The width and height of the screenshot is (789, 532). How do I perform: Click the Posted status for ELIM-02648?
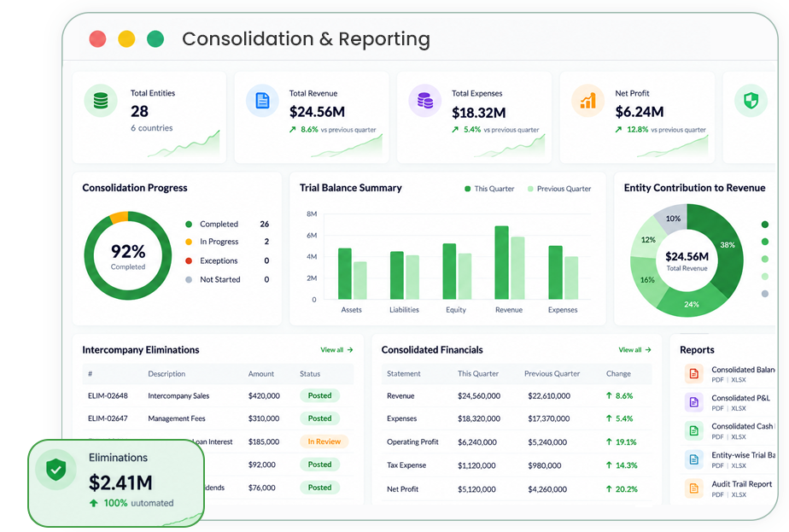tap(319, 395)
